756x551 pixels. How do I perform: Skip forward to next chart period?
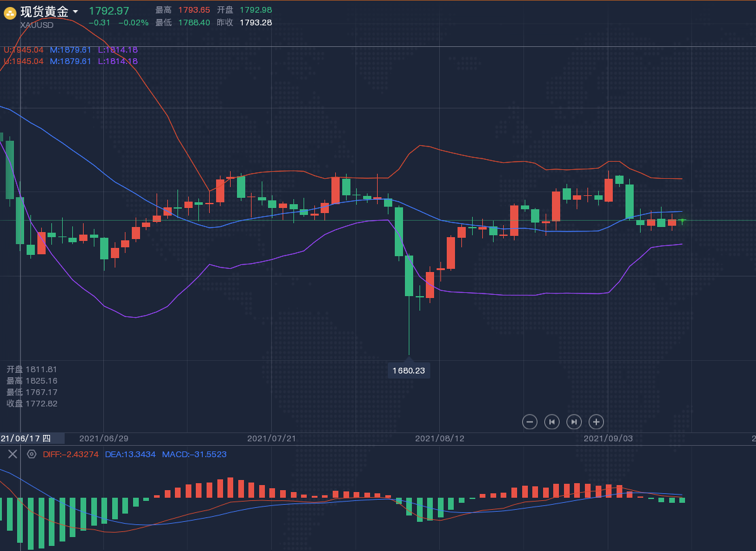[x=573, y=422]
